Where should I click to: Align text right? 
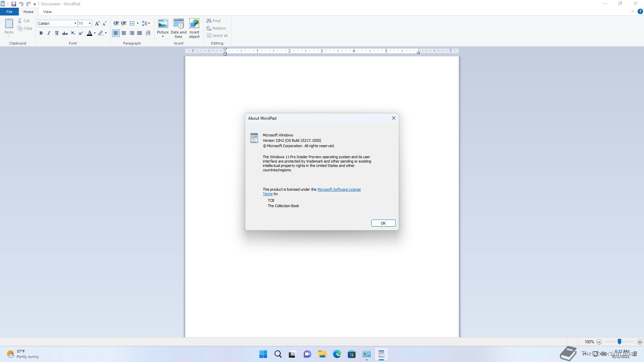[x=132, y=33]
